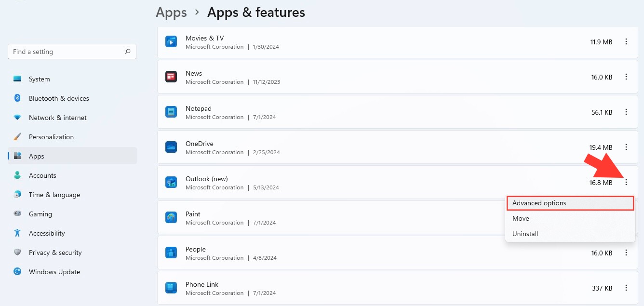Click the 56.1 KB size of Notepad
The width and height of the screenshot is (644, 306).
602,112
